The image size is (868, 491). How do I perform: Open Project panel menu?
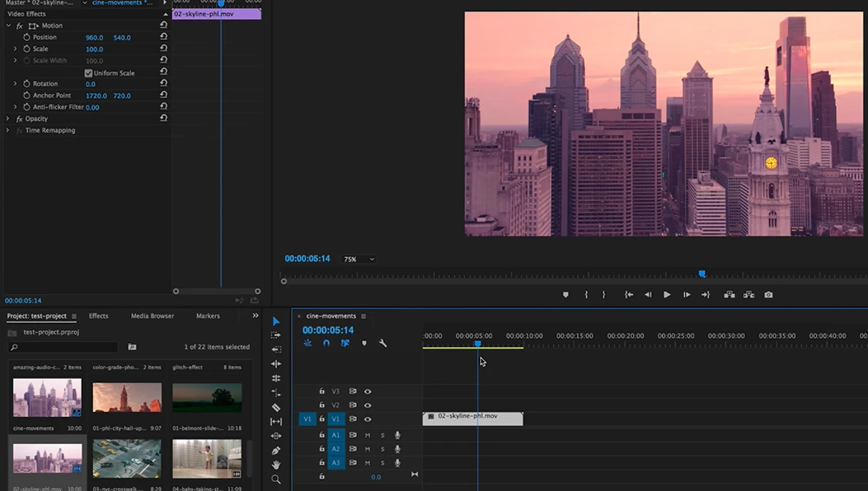click(x=74, y=316)
